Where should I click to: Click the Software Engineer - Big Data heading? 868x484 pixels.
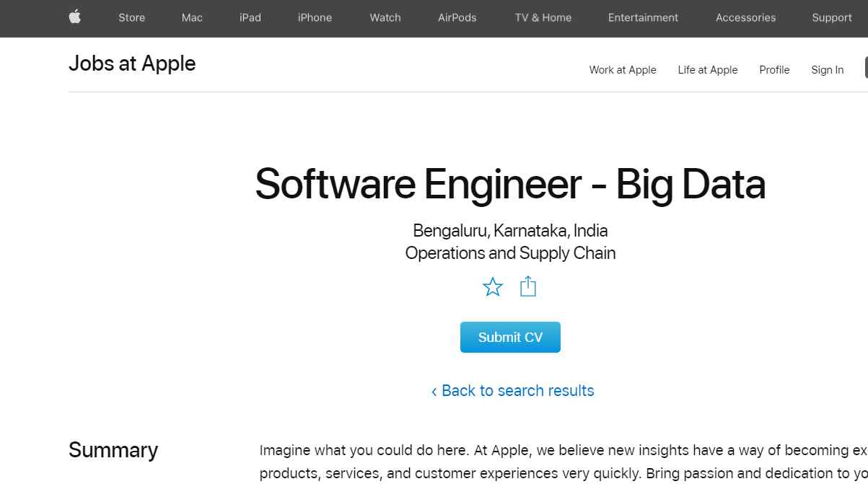510,185
